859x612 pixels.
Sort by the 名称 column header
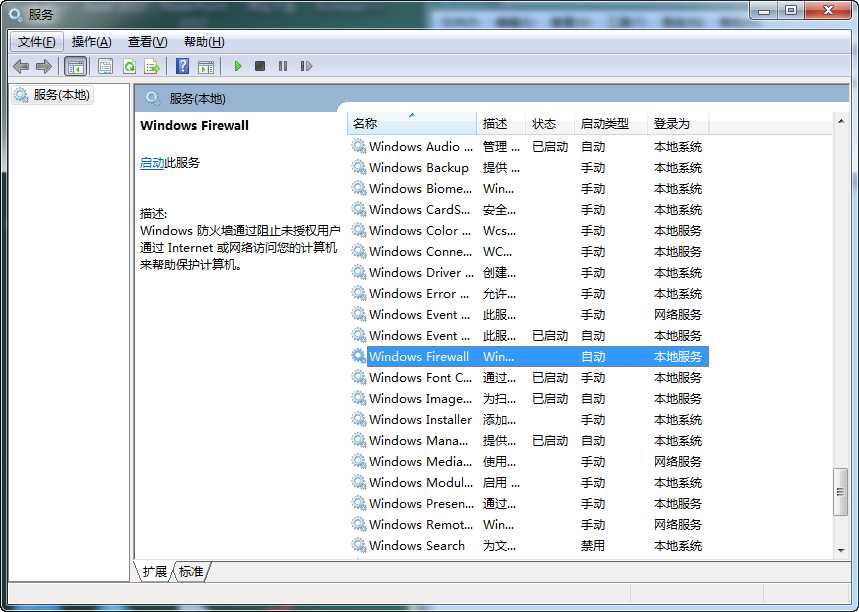pyautogui.click(x=412, y=123)
